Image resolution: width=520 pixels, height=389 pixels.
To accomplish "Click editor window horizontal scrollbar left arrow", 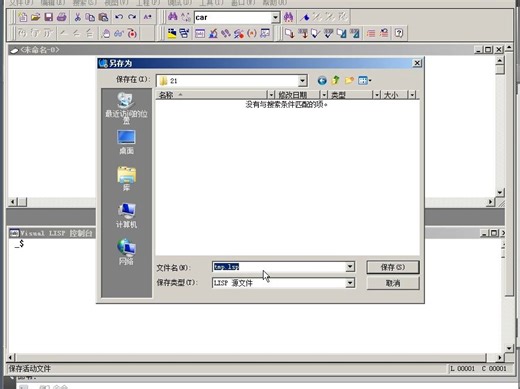I will coord(13,202).
